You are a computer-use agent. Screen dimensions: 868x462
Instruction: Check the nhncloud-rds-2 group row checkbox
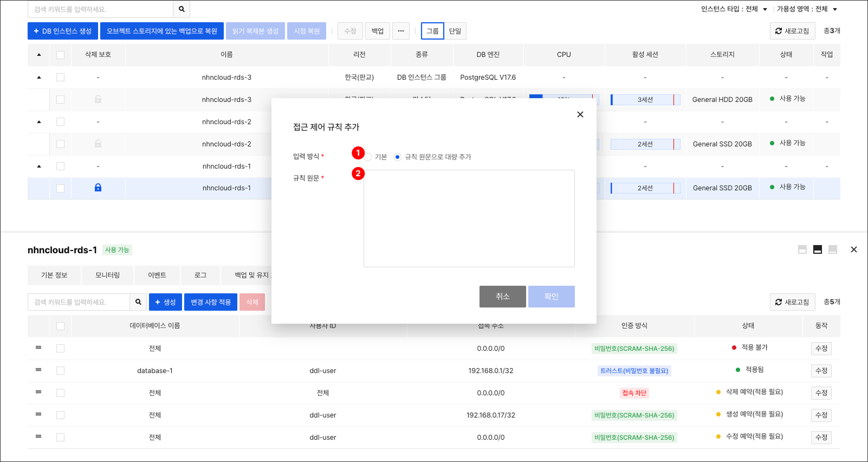pyautogui.click(x=60, y=122)
